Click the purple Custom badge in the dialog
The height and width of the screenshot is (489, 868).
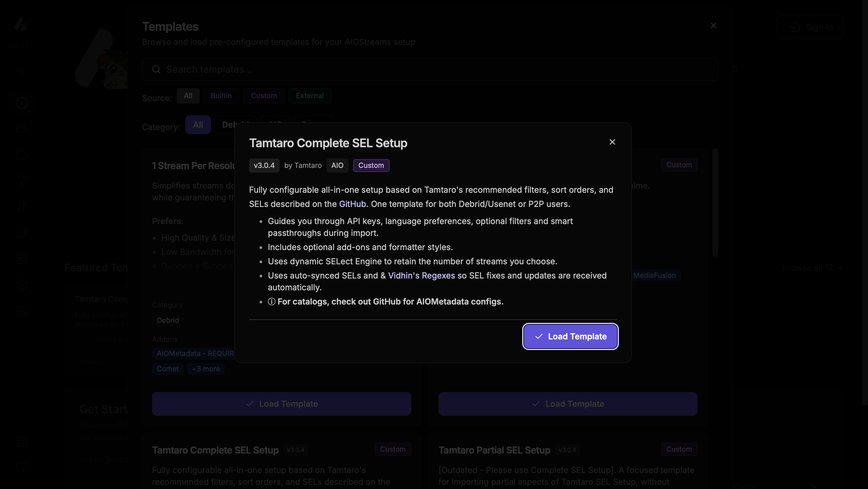pyautogui.click(x=371, y=165)
